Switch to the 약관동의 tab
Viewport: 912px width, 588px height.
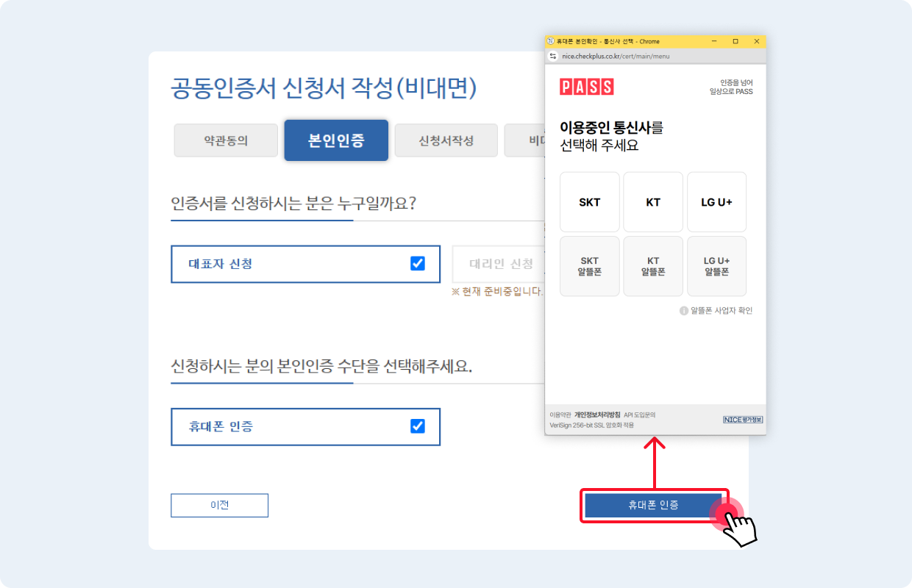pyautogui.click(x=225, y=140)
